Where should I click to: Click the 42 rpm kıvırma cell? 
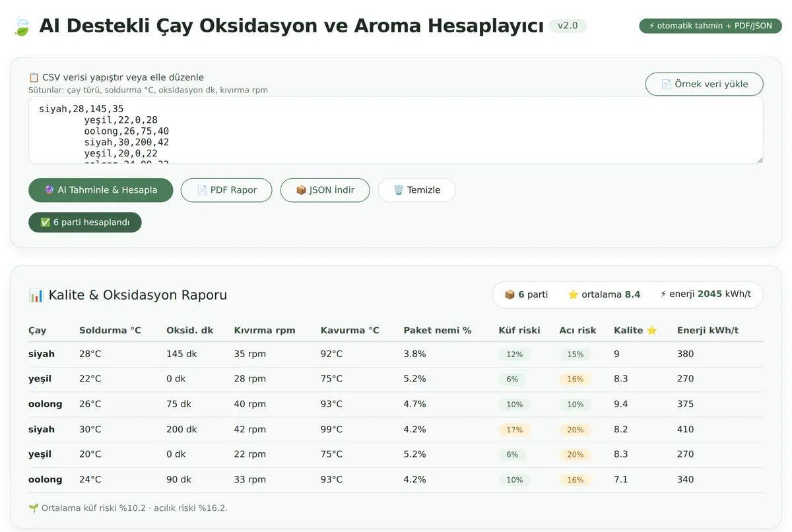(x=250, y=429)
